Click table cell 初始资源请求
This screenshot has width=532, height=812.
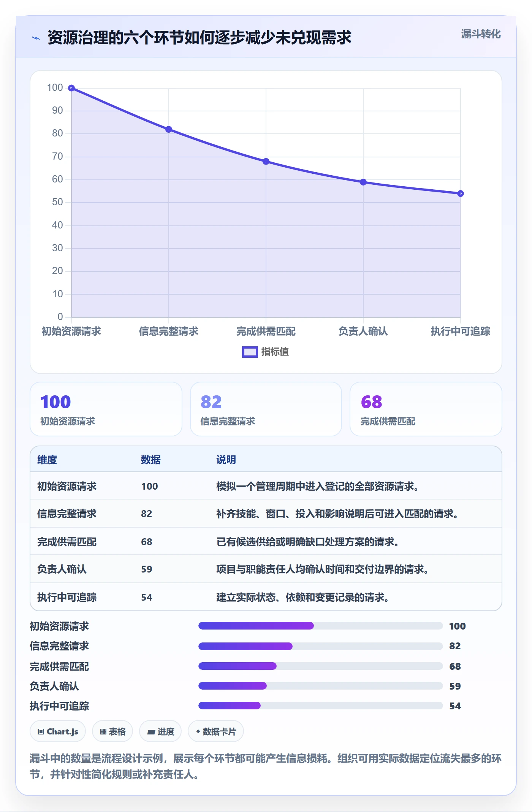67,486
